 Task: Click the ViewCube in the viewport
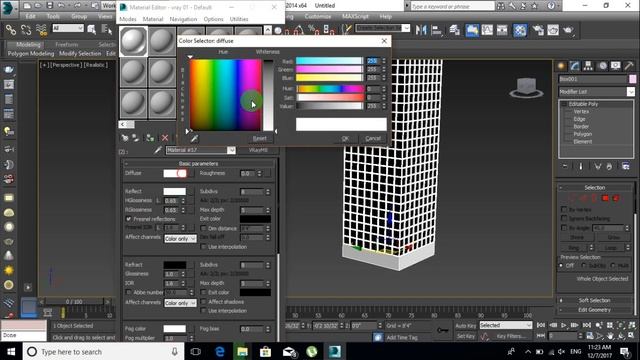pos(526,88)
